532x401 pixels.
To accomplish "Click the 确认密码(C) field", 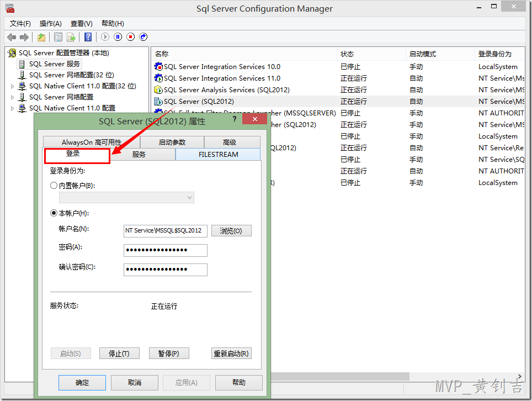I will 165,270.
